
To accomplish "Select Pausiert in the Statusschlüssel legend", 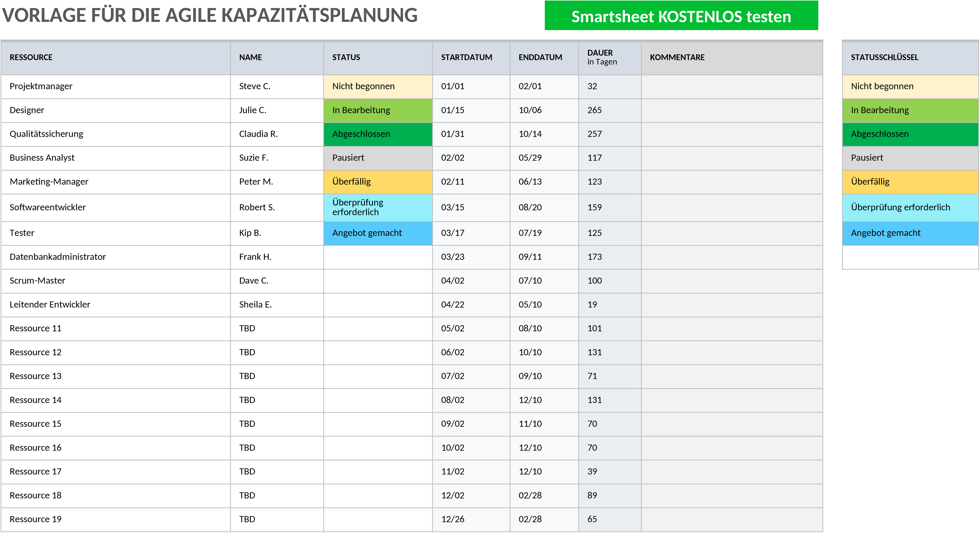I will [x=910, y=158].
